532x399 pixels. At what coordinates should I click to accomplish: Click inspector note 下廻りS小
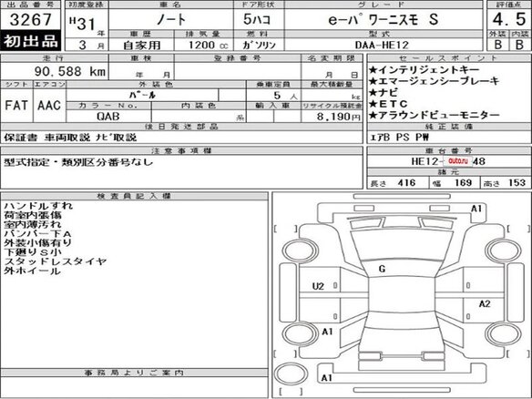[33, 251]
